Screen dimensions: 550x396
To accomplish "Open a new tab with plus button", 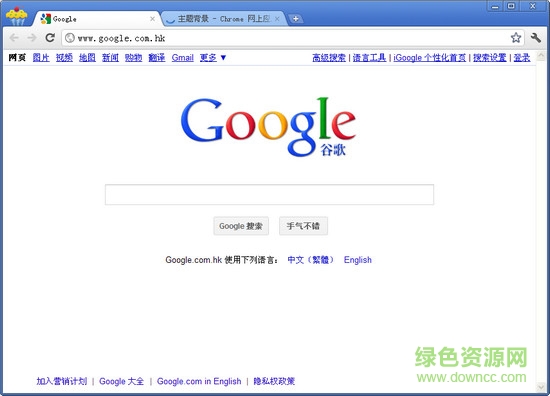I will tap(295, 19).
